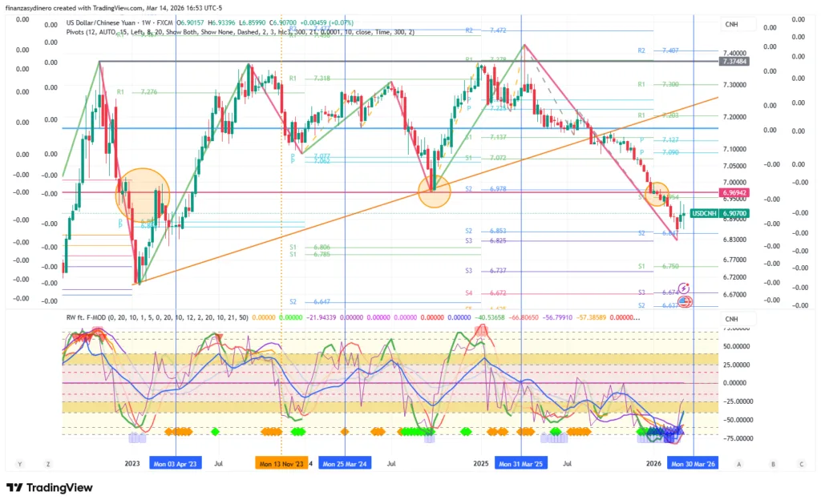Click the Y scale button

[19, 464]
